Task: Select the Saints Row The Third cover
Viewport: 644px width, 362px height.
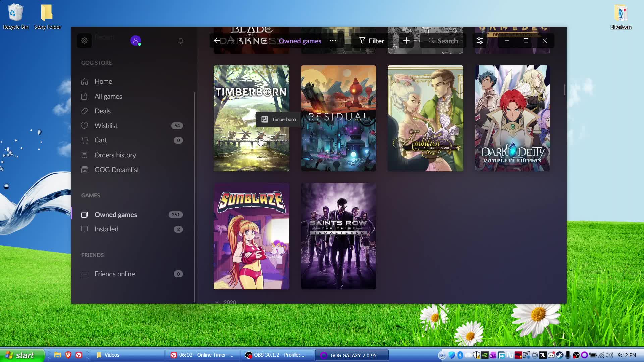Action: coord(338,236)
